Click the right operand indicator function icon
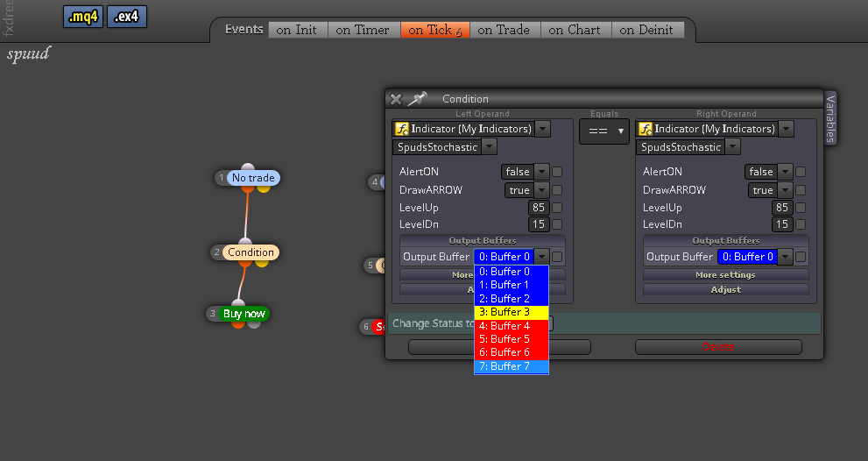 click(646, 129)
